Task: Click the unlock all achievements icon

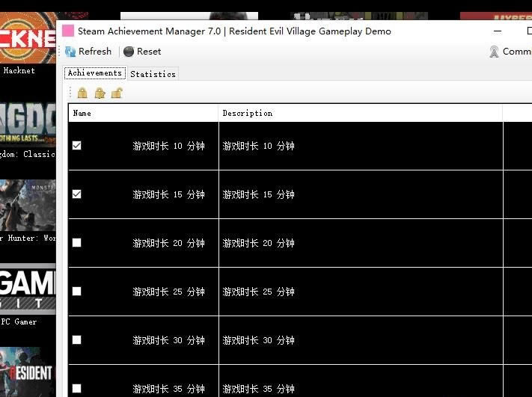Action: pyautogui.click(x=117, y=93)
